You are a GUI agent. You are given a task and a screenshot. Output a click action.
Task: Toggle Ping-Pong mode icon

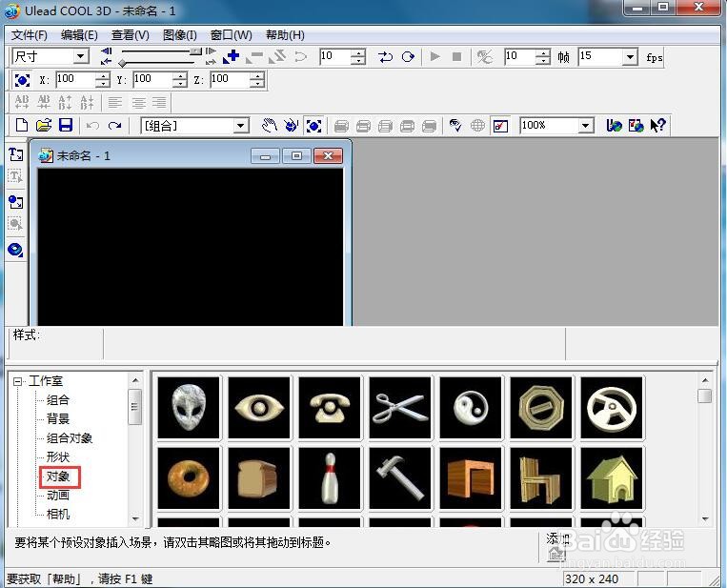pyautogui.click(x=385, y=57)
